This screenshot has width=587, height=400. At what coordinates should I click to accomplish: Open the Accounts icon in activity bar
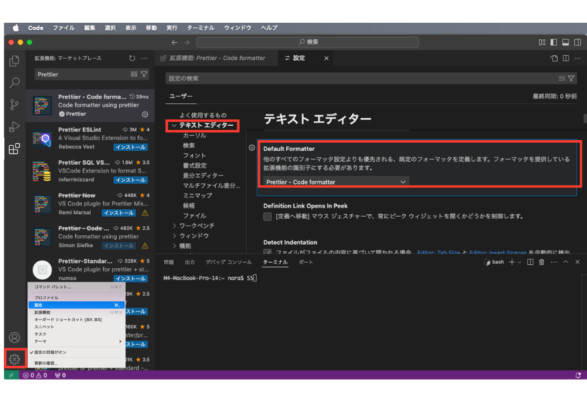click(x=14, y=337)
